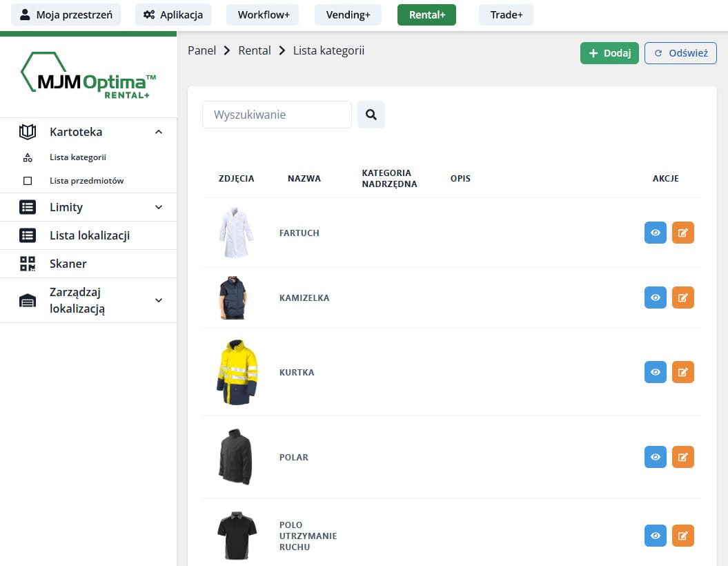Click the yellow KURTKA jacket thumbnail

[x=237, y=372]
